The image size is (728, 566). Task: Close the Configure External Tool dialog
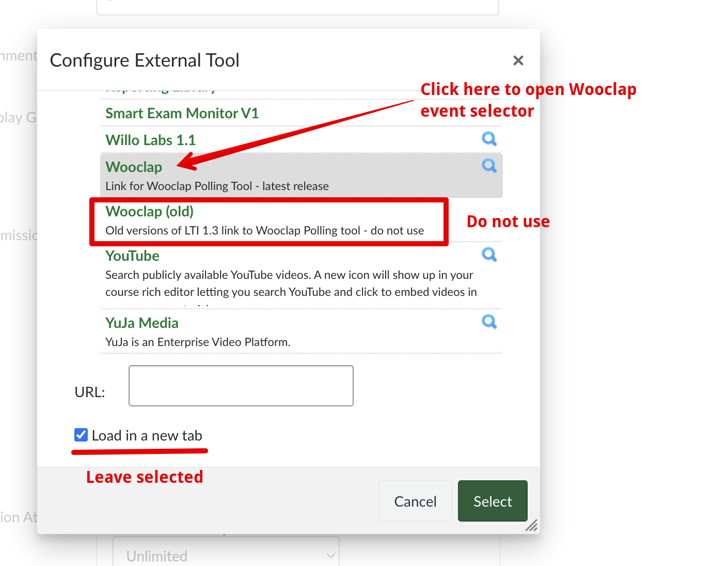click(x=518, y=60)
